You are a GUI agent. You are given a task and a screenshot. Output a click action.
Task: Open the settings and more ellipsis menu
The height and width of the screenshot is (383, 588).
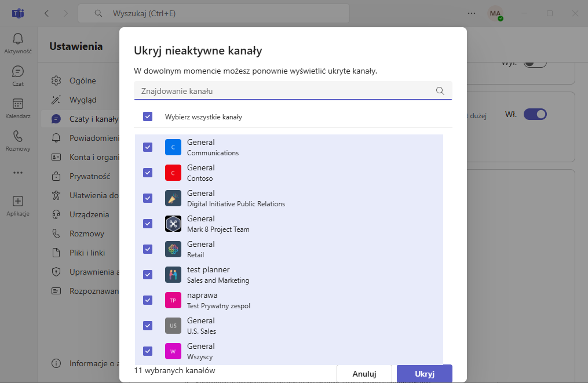472,13
